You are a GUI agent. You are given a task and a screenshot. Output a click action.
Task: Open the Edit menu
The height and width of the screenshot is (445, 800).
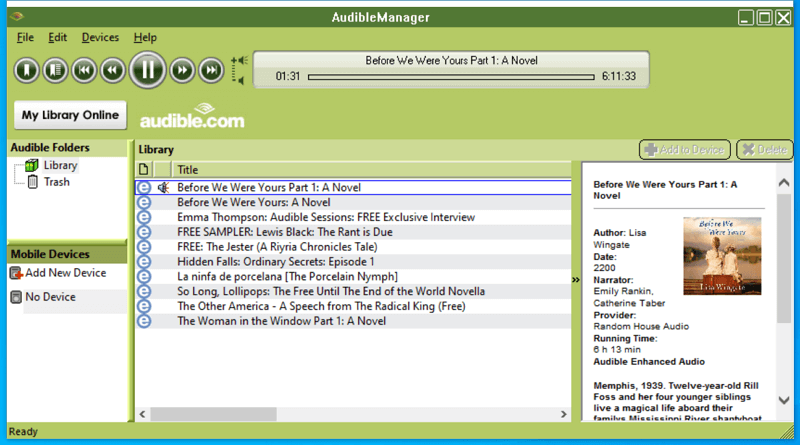(57, 37)
